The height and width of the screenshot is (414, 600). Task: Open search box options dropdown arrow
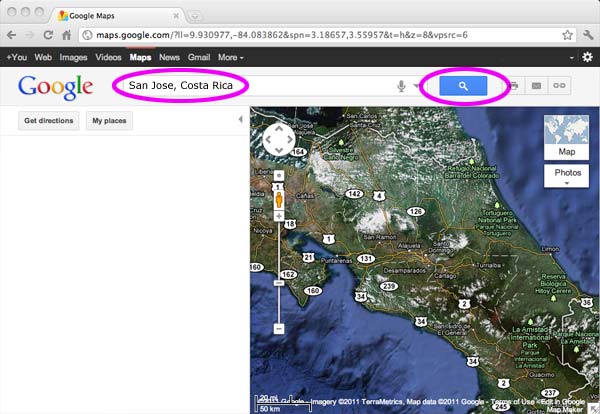[416, 86]
